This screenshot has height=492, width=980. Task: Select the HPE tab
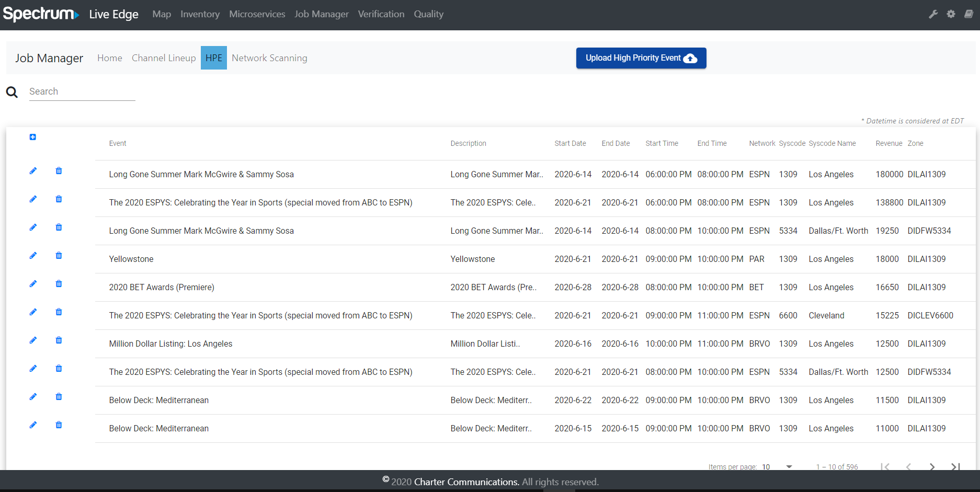click(214, 58)
